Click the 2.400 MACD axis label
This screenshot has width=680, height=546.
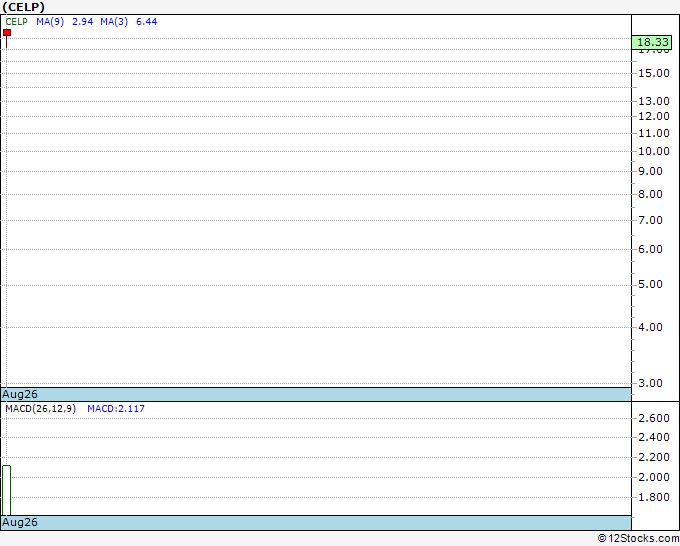[x=654, y=438]
